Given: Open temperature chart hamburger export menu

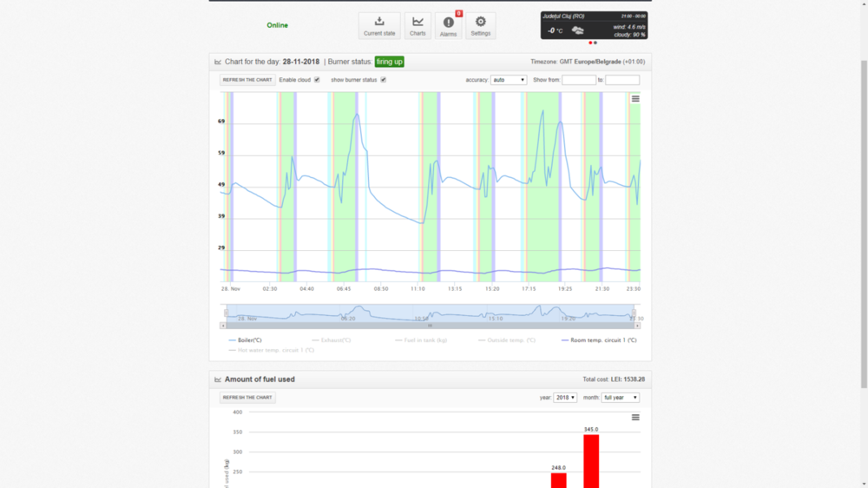Looking at the screenshot, I should 635,99.
